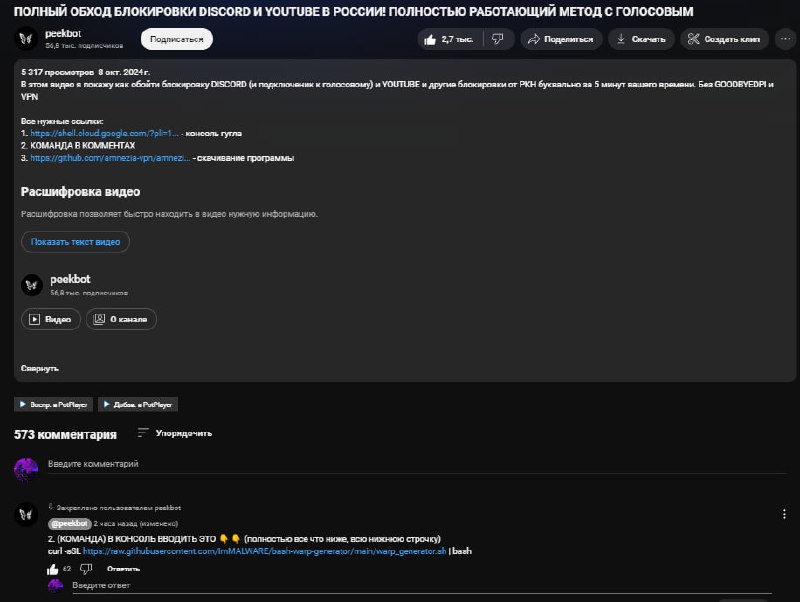The width and height of the screenshot is (800, 602).
Task: Dislike the video with thumbs-down icon
Action: 498,39
